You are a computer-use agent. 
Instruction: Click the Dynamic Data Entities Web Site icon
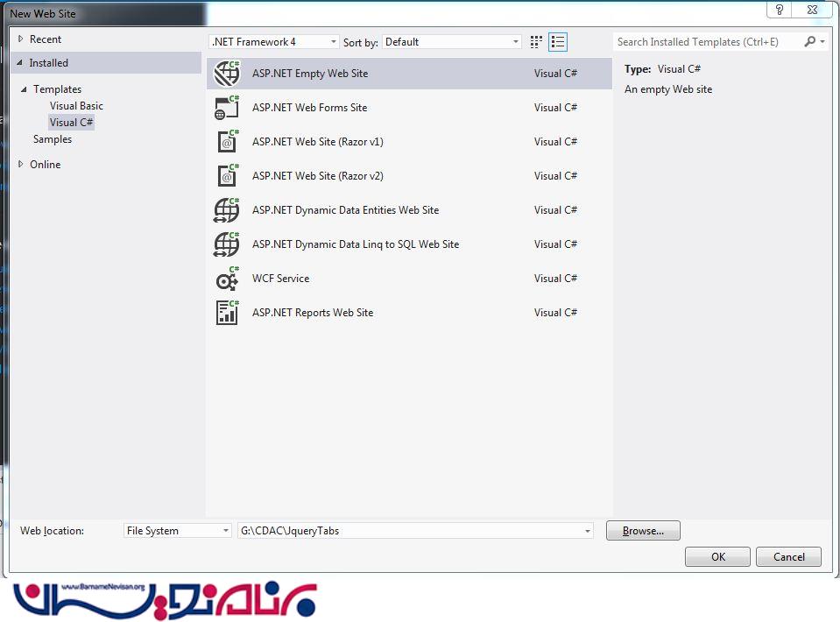click(x=227, y=210)
